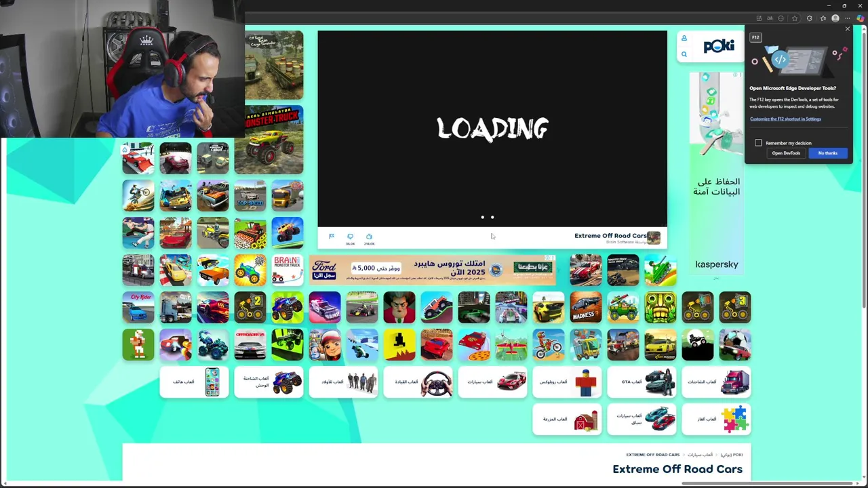Open the Poki search magnifier icon
Screen dimensions: 868x488
click(x=684, y=54)
